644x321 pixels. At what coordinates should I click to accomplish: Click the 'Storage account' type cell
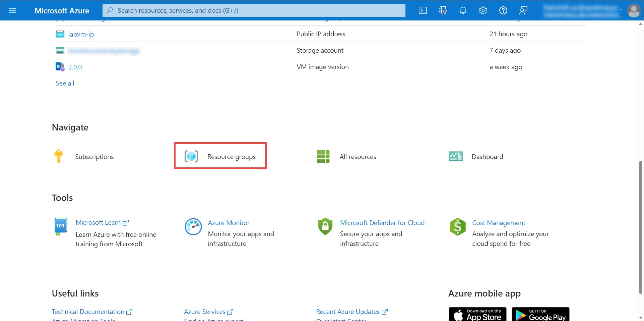pyautogui.click(x=320, y=50)
